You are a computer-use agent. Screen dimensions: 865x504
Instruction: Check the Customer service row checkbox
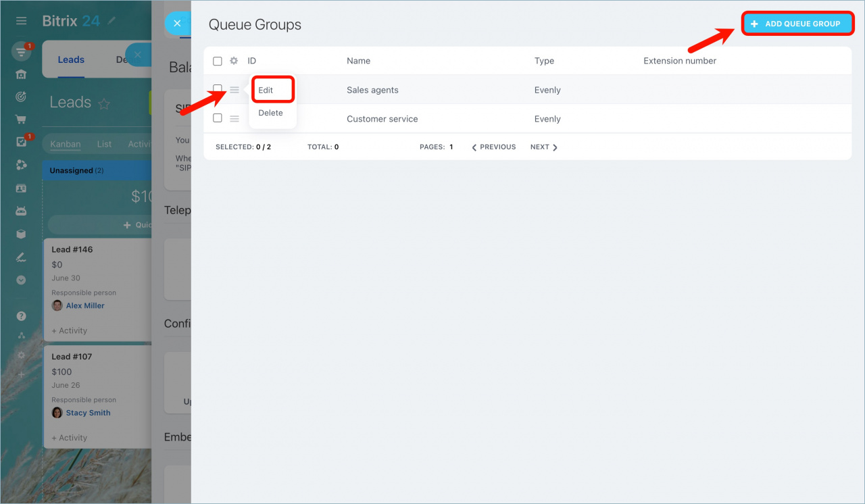coord(218,118)
